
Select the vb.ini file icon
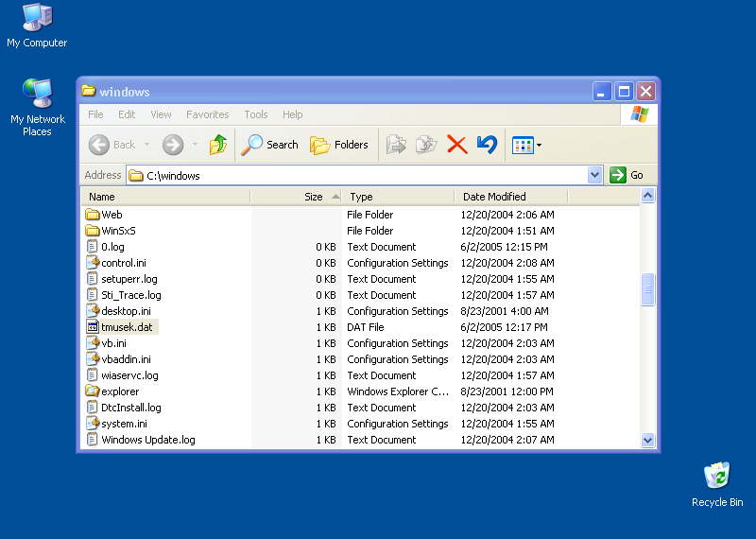[x=92, y=343]
